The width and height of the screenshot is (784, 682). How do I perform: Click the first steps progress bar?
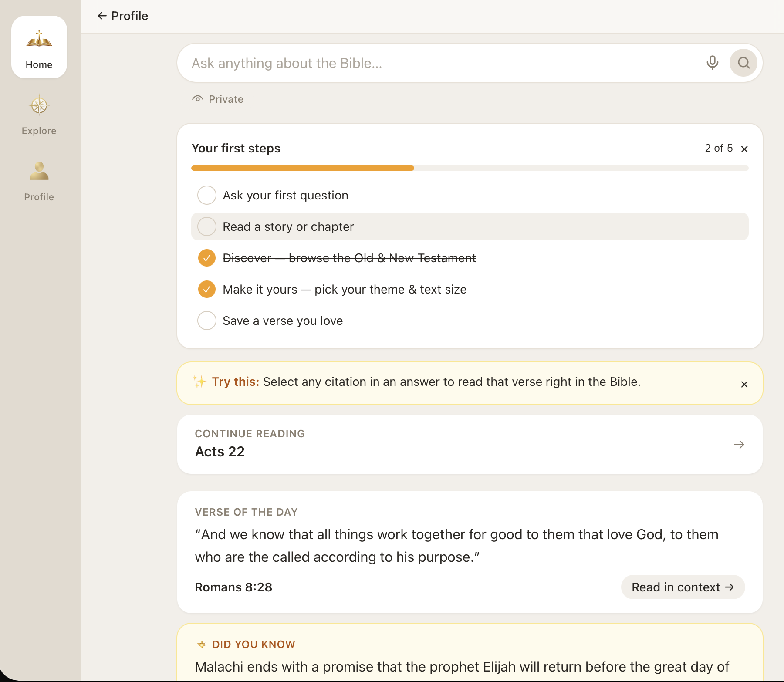click(470, 168)
